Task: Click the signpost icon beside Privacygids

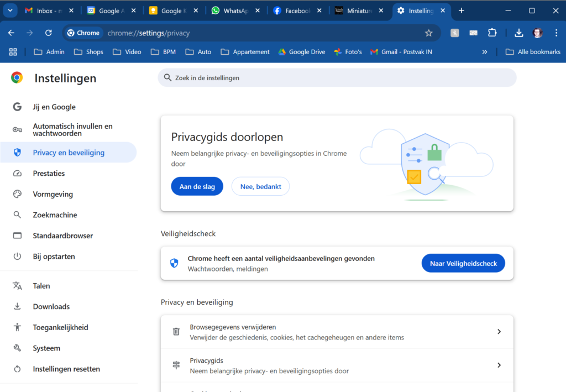Action: (x=176, y=365)
